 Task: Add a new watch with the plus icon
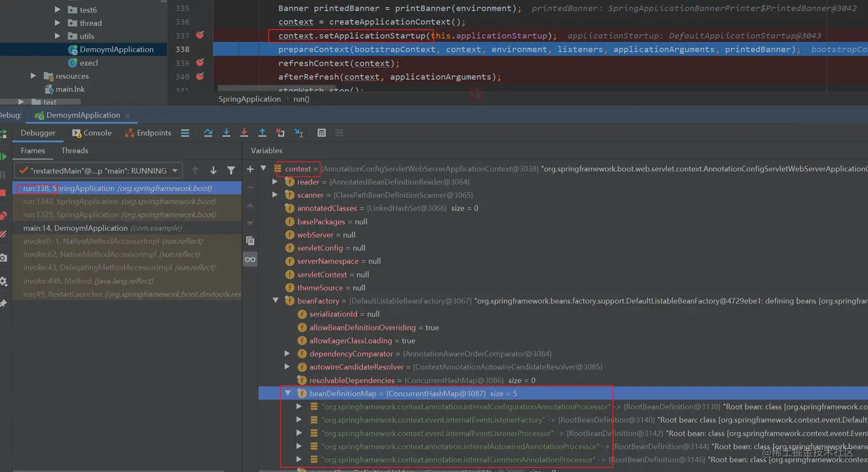click(250, 169)
